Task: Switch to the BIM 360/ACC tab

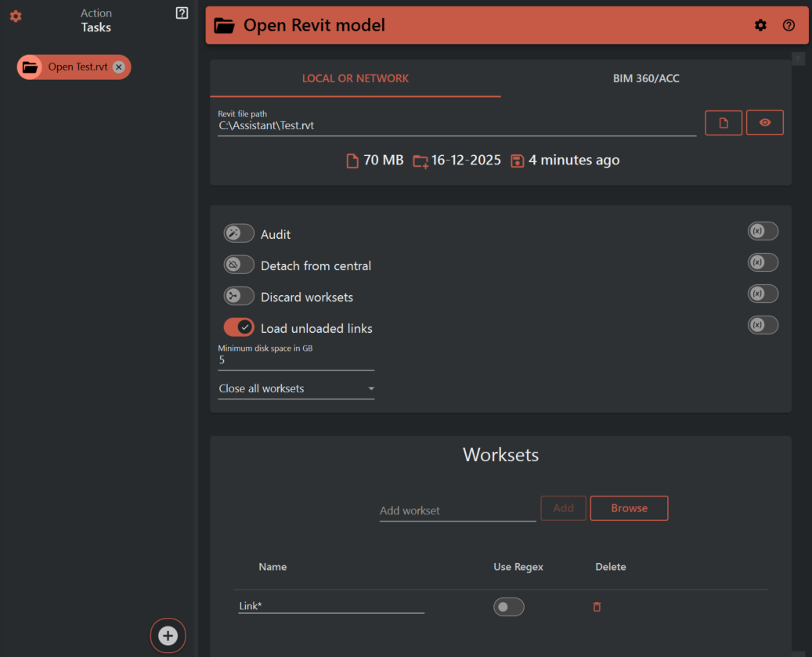Action: 646,78
